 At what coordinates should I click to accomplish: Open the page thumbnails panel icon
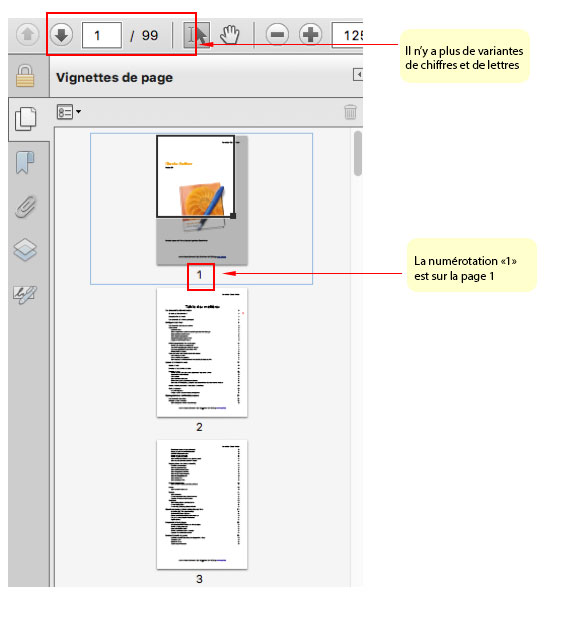(x=25, y=119)
